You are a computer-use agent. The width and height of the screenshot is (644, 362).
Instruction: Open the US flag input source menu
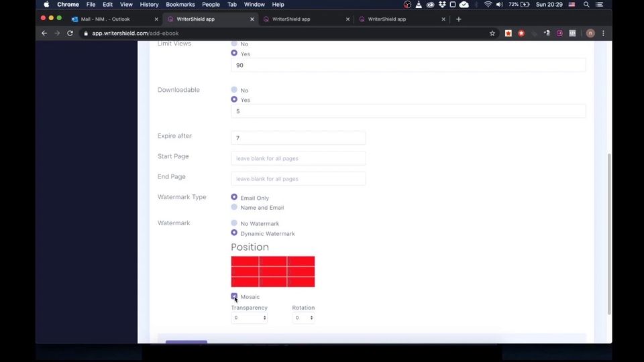tap(572, 5)
